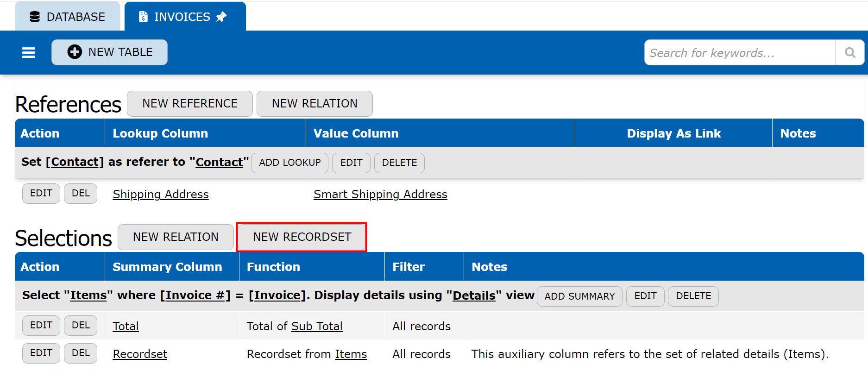Create a New Reference

(190, 104)
